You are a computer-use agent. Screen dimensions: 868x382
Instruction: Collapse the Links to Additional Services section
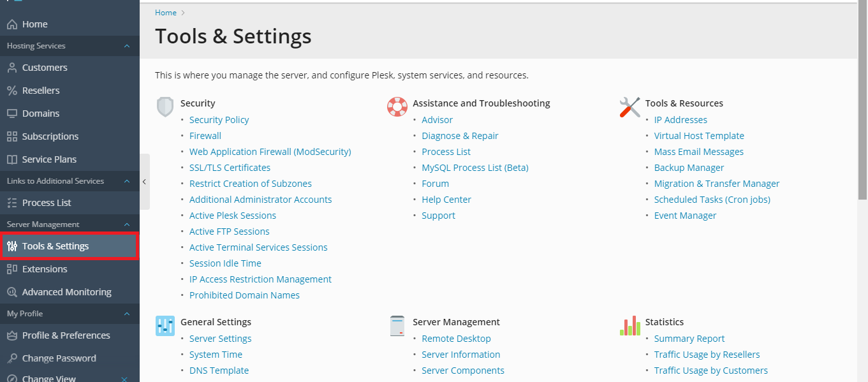pyautogui.click(x=126, y=181)
